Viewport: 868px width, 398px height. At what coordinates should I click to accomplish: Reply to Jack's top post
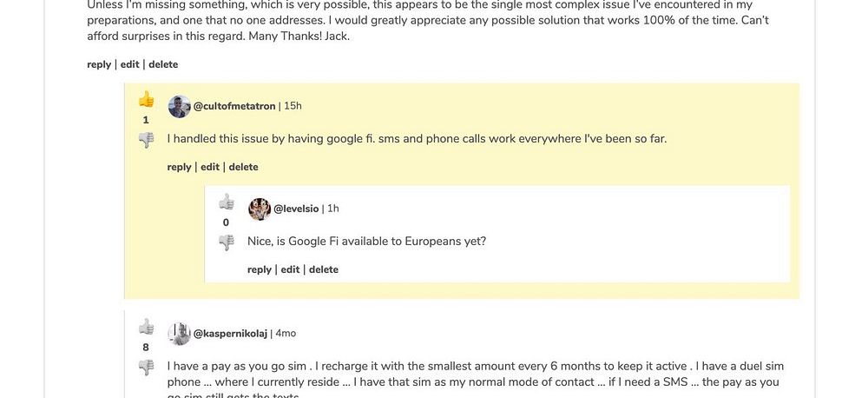click(x=99, y=64)
